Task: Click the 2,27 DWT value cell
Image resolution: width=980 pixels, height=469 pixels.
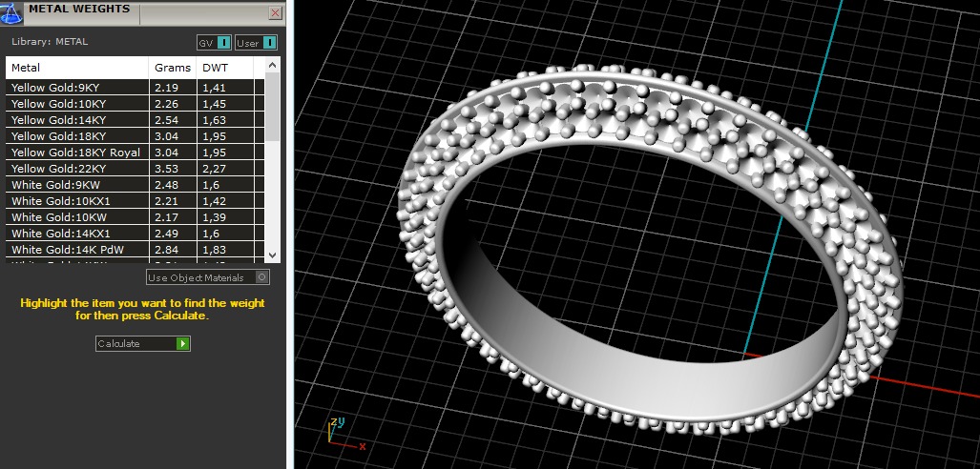Action: tap(225, 169)
